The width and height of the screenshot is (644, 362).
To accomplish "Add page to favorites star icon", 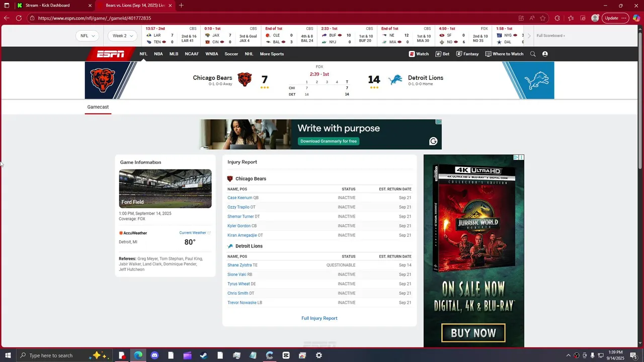I will (543, 18).
